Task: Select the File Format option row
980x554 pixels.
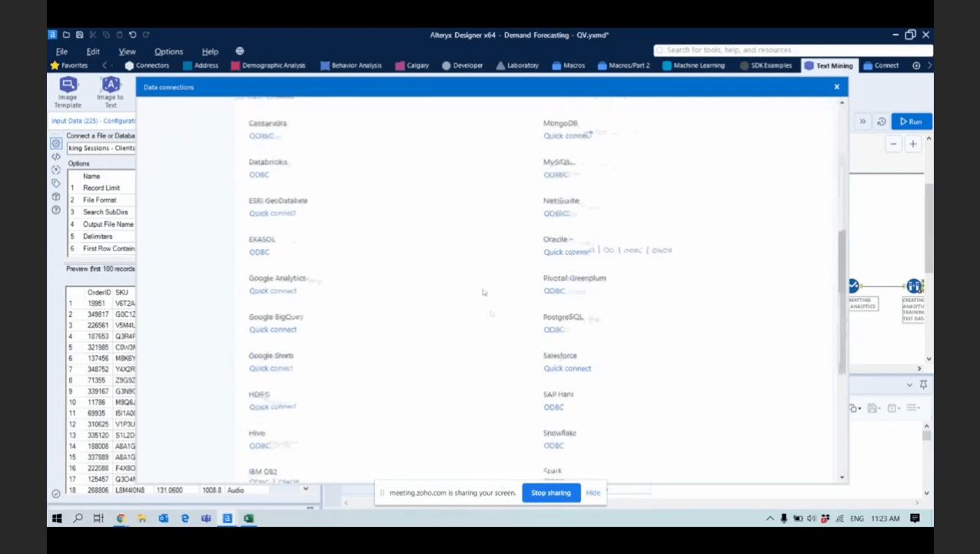Action: 101,200
